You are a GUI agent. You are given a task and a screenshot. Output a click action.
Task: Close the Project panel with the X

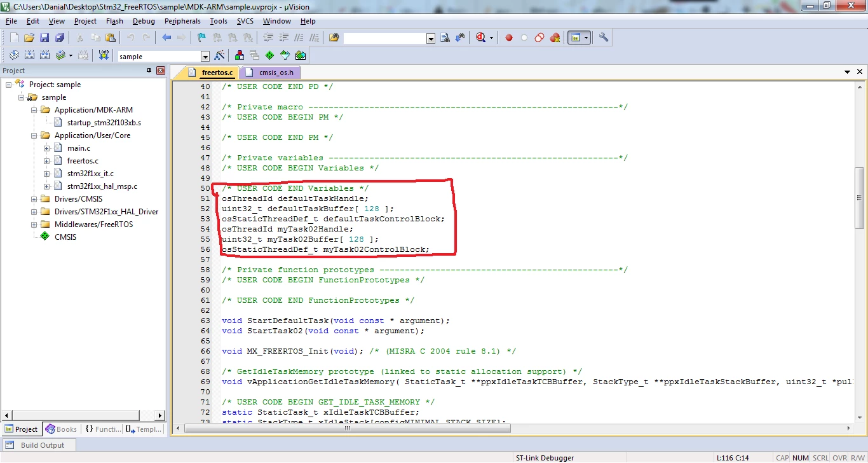coord(160,71)
